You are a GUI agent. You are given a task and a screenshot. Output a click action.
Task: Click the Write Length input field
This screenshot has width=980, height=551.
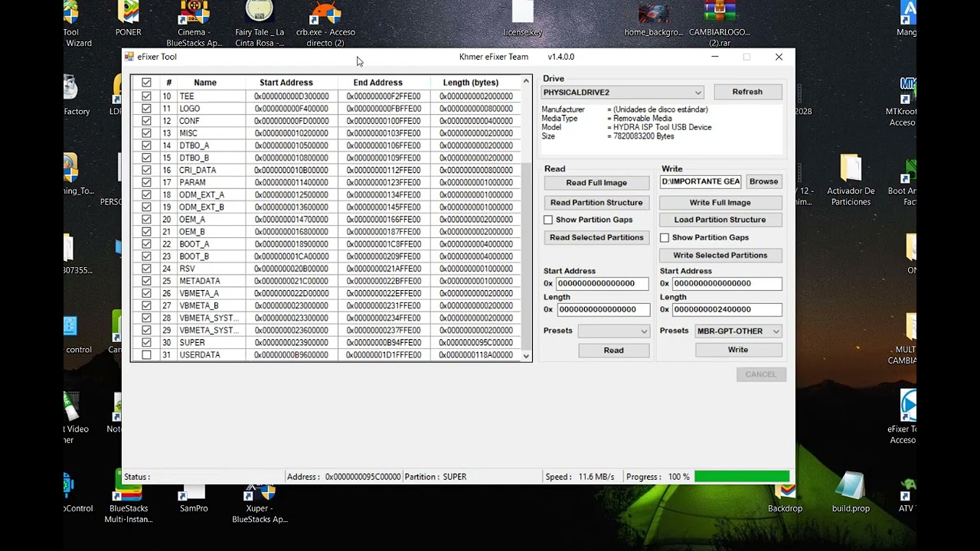727,310
